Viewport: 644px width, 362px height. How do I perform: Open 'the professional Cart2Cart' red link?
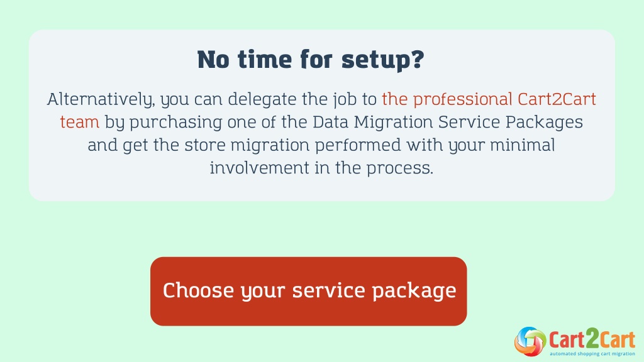click(489, 99)
